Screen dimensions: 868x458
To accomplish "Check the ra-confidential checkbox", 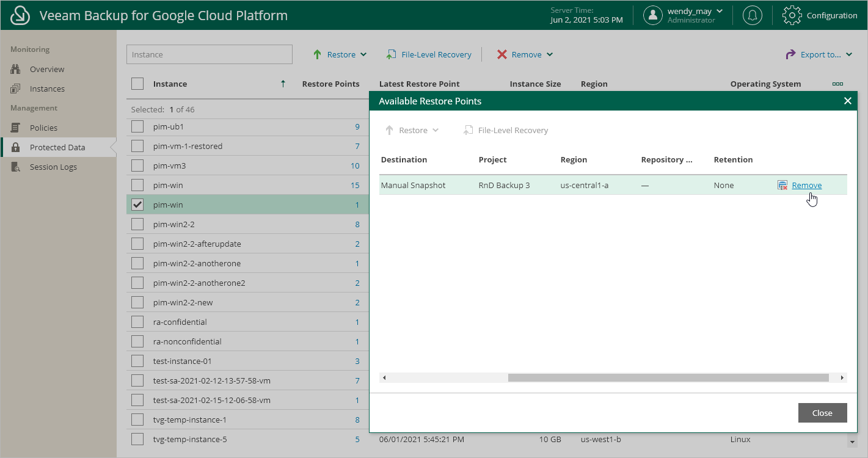I will [x=137, y=322].
